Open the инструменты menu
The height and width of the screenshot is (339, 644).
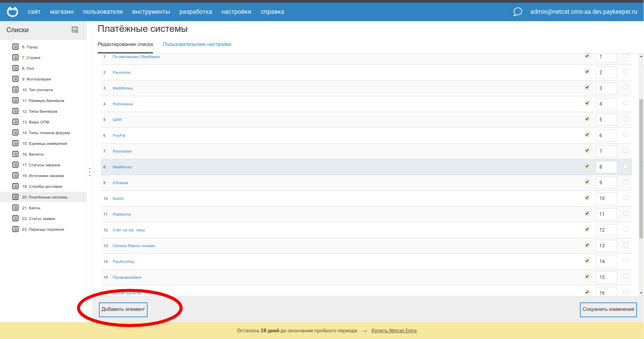click(151, 12)
